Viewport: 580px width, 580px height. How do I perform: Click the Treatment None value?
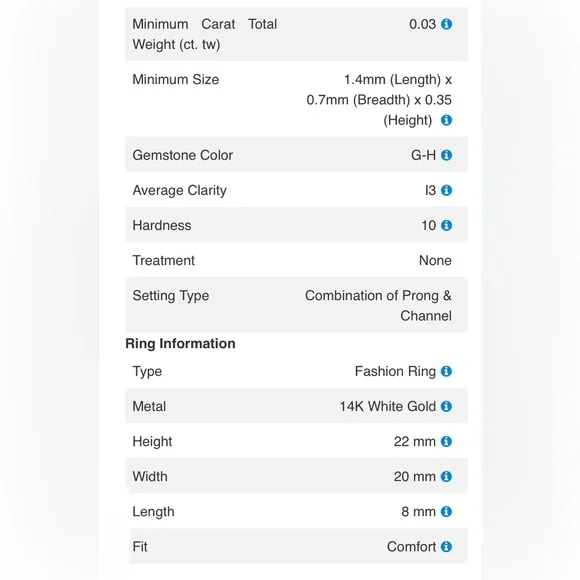[435, 260]
